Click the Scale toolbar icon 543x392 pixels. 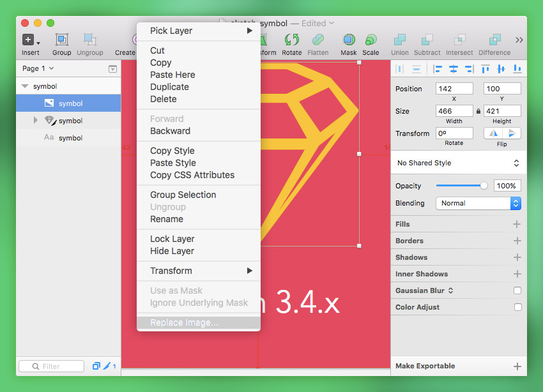[x=371, y=40]
